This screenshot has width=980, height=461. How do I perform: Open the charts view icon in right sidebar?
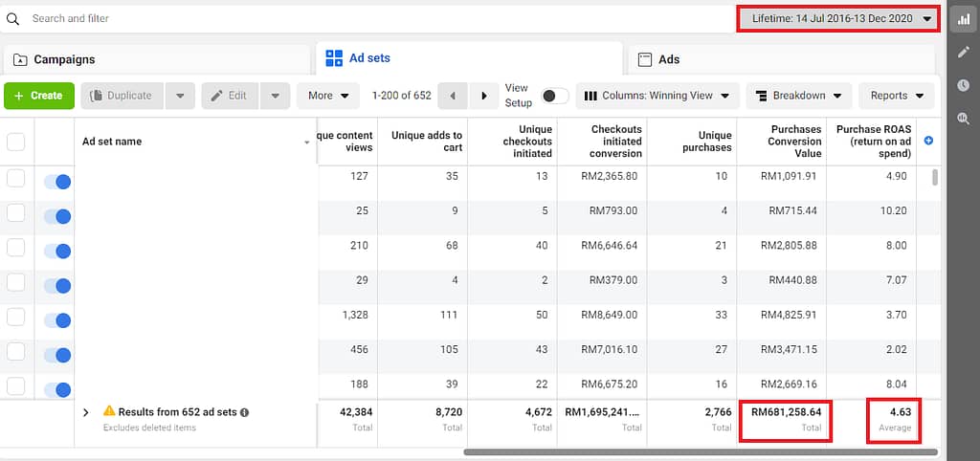[x=963, y=19]
